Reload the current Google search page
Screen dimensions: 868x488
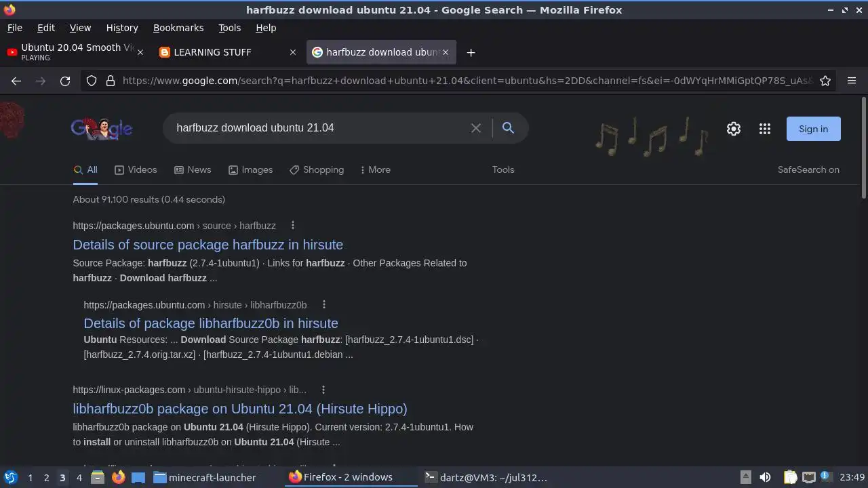(65, 81)
